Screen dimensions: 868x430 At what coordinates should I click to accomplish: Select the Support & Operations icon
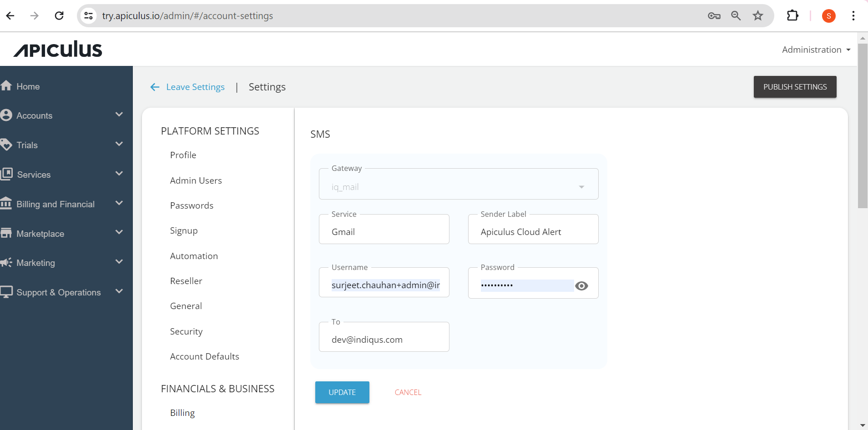[x=6, y=291]
